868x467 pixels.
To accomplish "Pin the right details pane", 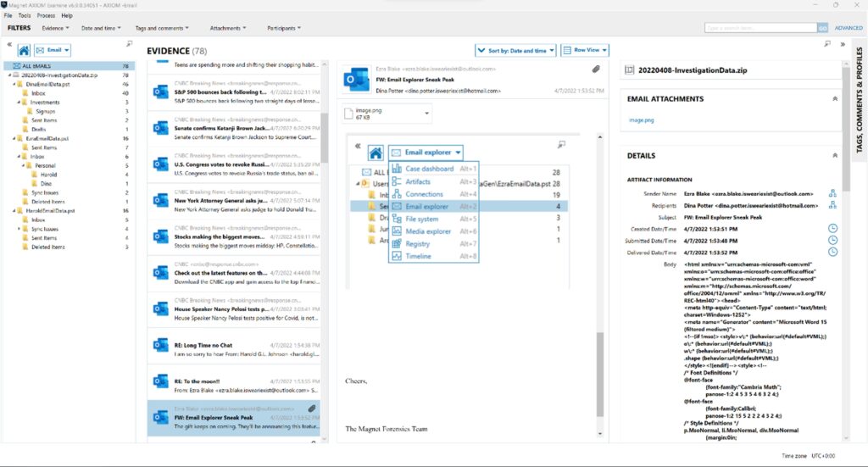I will tap(827, 44).
